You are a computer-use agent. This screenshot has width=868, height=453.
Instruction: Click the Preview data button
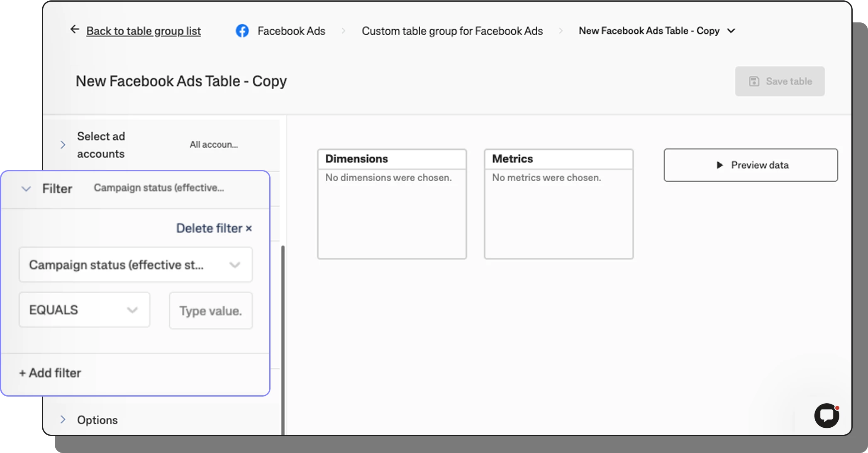click(x=751, y=165)
